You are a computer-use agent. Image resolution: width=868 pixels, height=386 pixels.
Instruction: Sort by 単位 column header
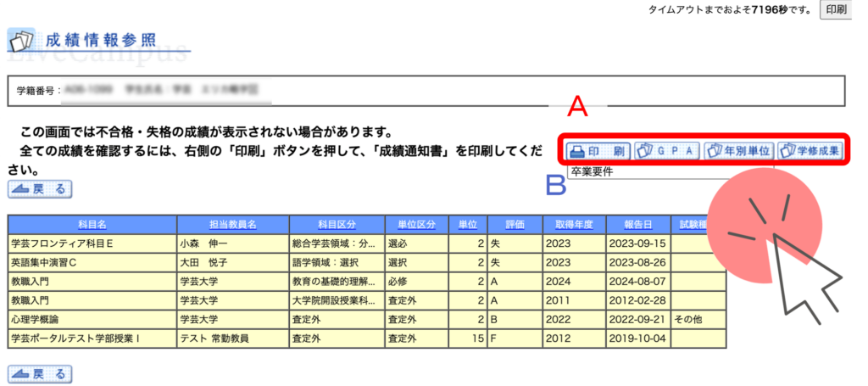coord(467,224)
